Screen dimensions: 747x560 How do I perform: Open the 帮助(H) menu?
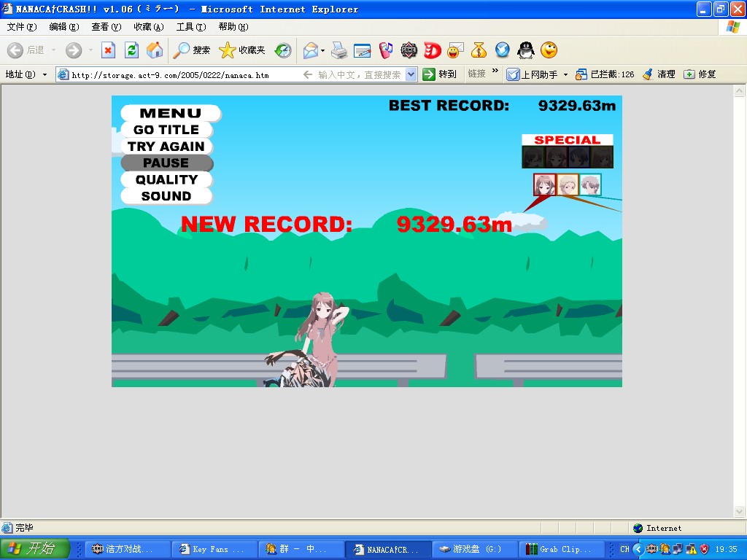pos(233,27)
